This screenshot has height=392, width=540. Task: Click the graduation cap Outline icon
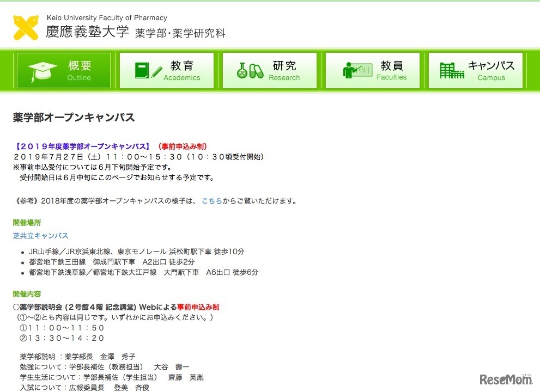(41, 70)
